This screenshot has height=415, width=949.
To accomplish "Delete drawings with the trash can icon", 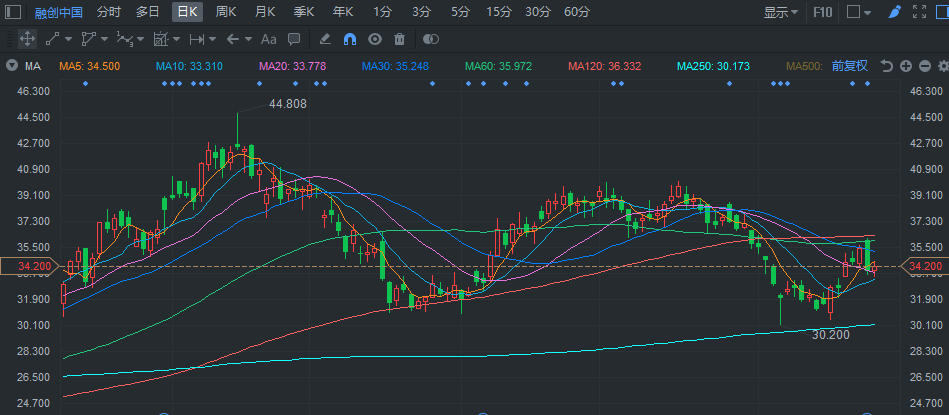I will [399, 39].
